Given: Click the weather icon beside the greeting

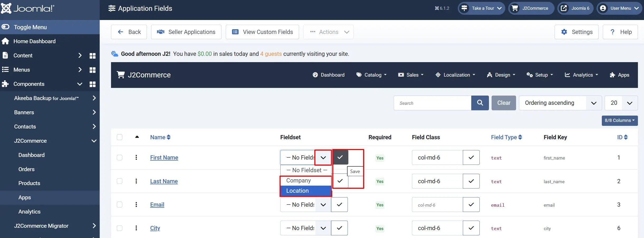Looking at the screenshot, I should click(x=114, y=54).
